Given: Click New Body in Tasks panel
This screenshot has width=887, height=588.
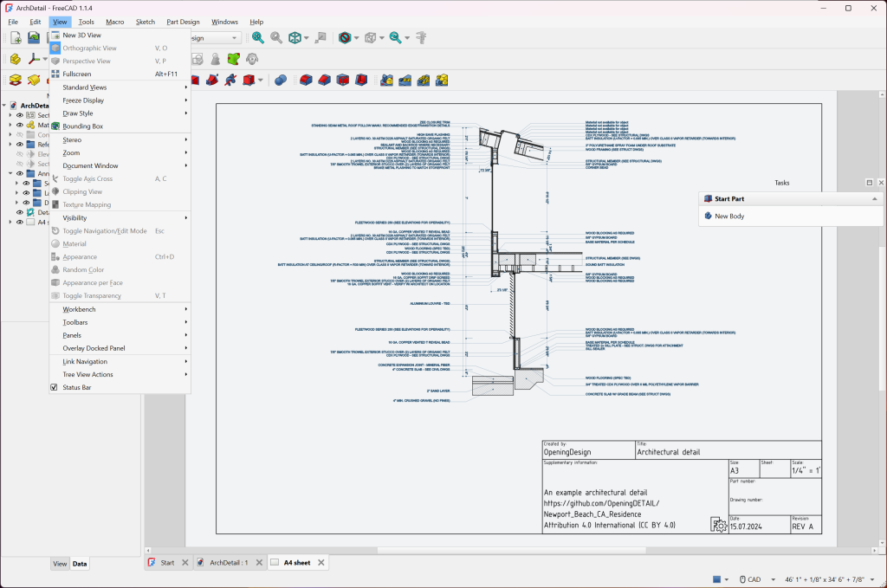Looking at the screenshot, I should click(729, 216).
